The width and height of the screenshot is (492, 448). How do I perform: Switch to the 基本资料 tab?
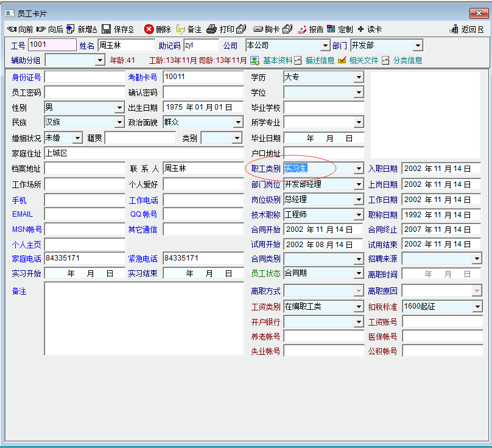277,60
